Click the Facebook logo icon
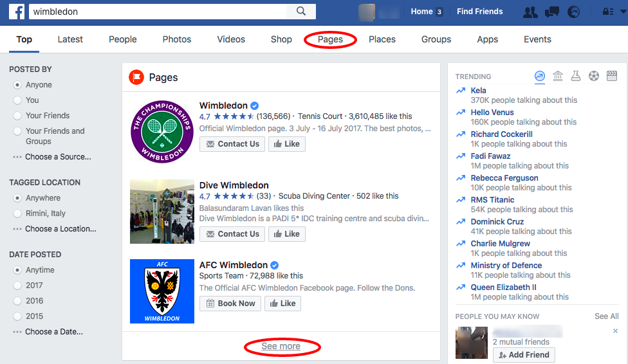The width and height of the screenshot is (628, 364). tap(17, 12)
